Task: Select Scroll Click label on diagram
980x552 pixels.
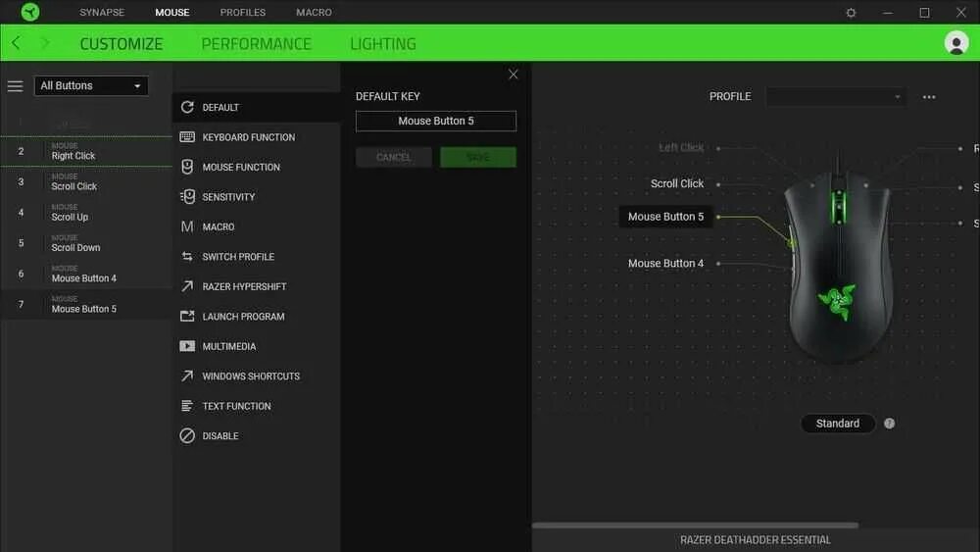Action: point(677,183)
